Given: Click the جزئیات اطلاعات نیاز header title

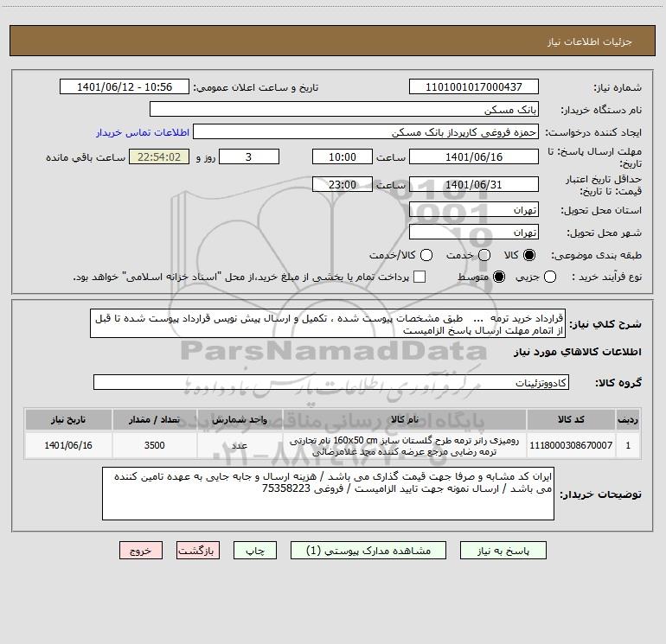Looking at the screenshot, I should point(590,41).
